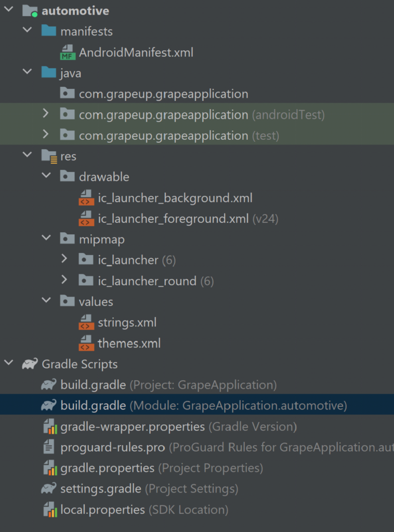Click the res resources folder icon

[x=49, y=156]
